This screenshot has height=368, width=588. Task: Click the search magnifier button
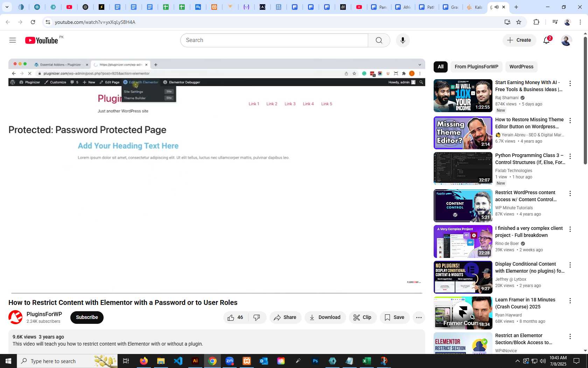(x=379, y=40)
